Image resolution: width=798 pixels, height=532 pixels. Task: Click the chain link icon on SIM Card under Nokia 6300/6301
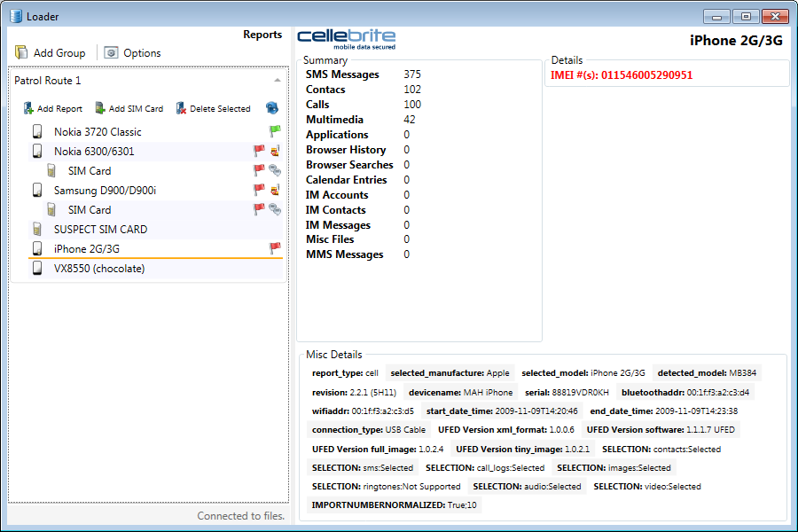point(275,170)
